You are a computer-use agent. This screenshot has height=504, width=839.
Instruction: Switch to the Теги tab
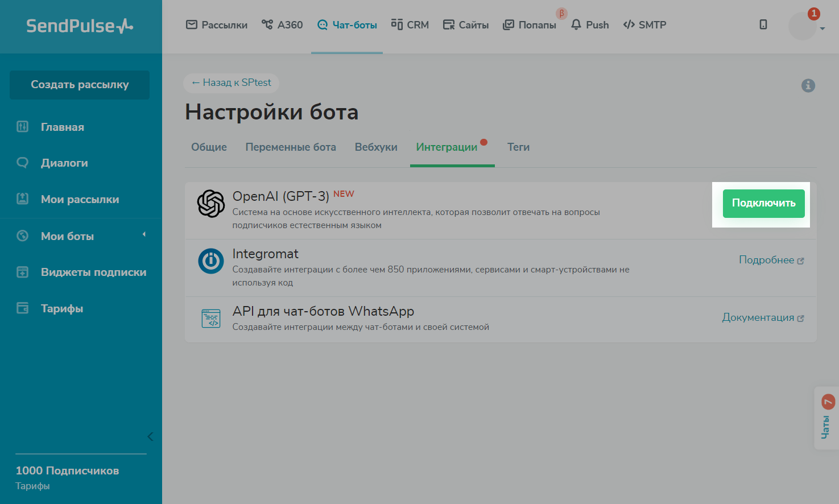(518, 147)
